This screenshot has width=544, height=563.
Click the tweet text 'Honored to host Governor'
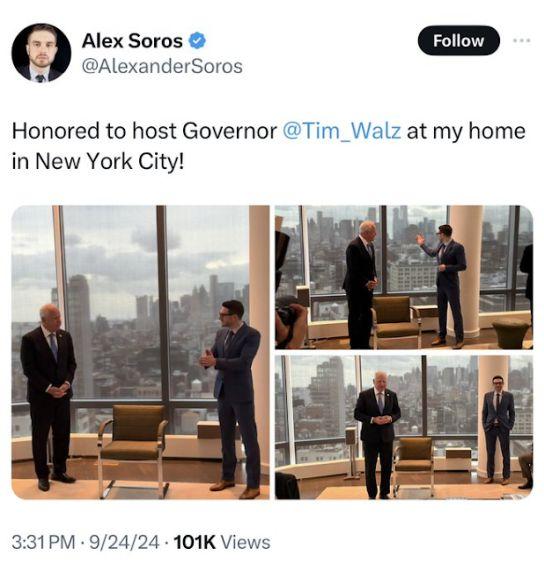[144, 131]
